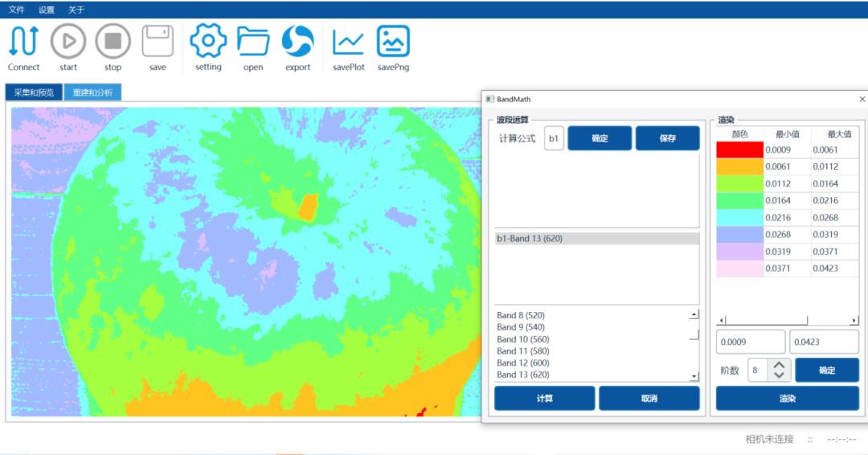Select Band 12 (600) in the band list
This screenshot has height=455, width=868.
(x=522, y=363)
